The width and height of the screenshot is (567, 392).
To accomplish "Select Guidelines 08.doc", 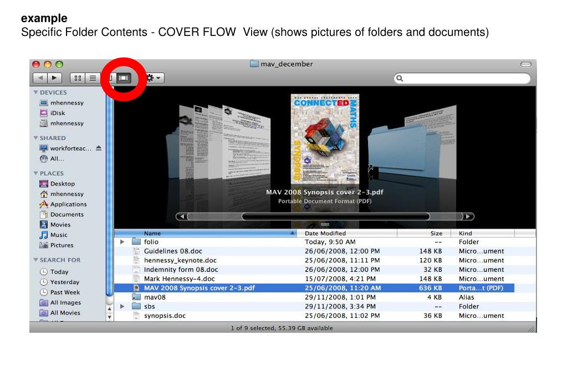I will coord(325,251).
